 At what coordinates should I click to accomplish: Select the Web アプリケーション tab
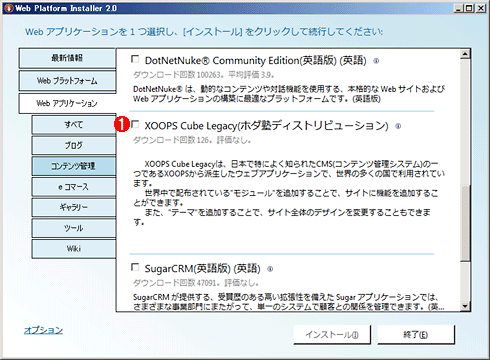(x=67, y=103)
